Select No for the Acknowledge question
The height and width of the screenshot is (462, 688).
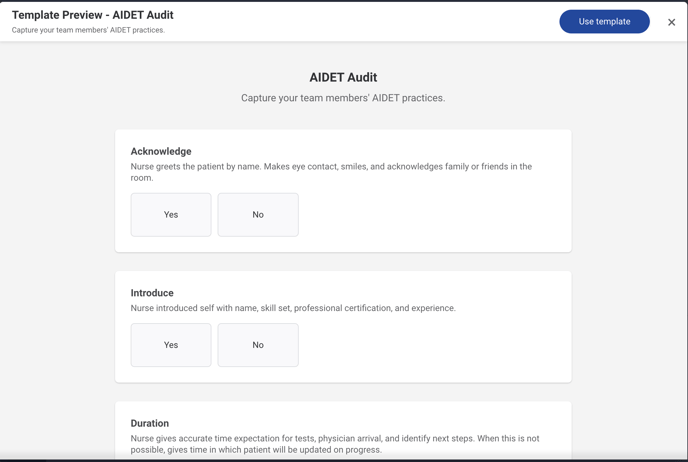pyautogui.click(x=258, y=215)
